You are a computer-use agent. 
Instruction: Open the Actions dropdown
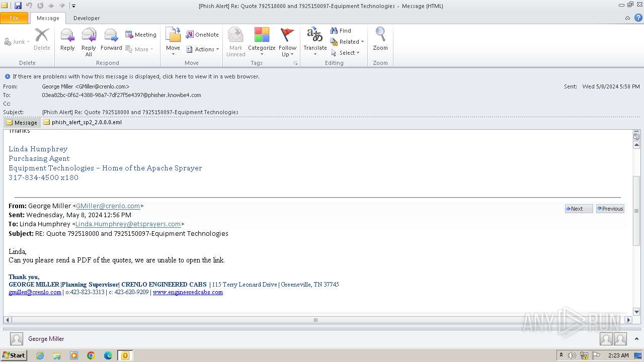click(x=203, y=49)
